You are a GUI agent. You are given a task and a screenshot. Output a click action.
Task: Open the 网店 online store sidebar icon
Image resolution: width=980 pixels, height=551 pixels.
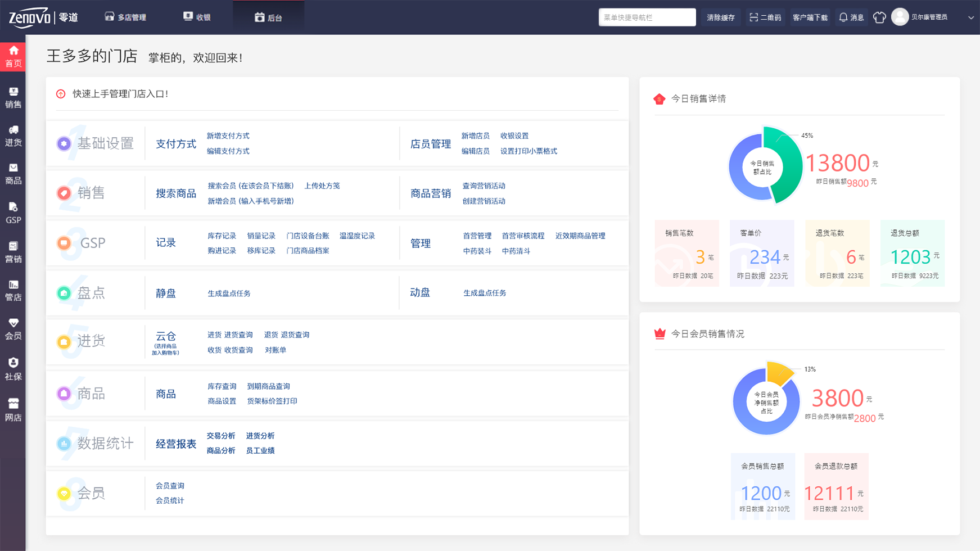point(13,410)
